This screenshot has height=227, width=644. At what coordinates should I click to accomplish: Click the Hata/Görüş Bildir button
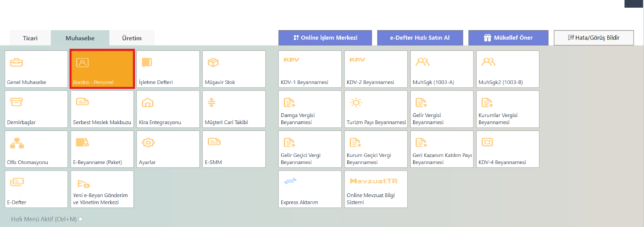coord(594,38)
